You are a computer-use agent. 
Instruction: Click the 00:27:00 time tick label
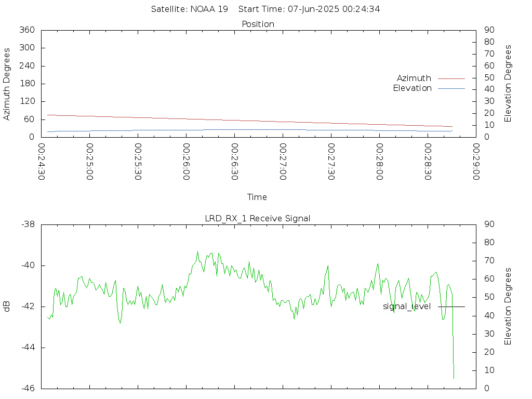[x=283, y=162]
